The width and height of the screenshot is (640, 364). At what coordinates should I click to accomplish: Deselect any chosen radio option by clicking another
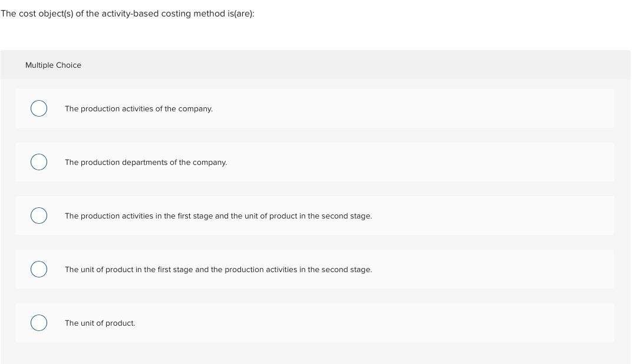point(38,162)
